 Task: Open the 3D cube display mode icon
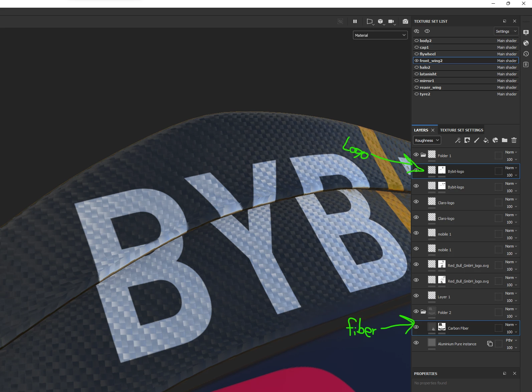pyautogui.click(x=381, y=21)
